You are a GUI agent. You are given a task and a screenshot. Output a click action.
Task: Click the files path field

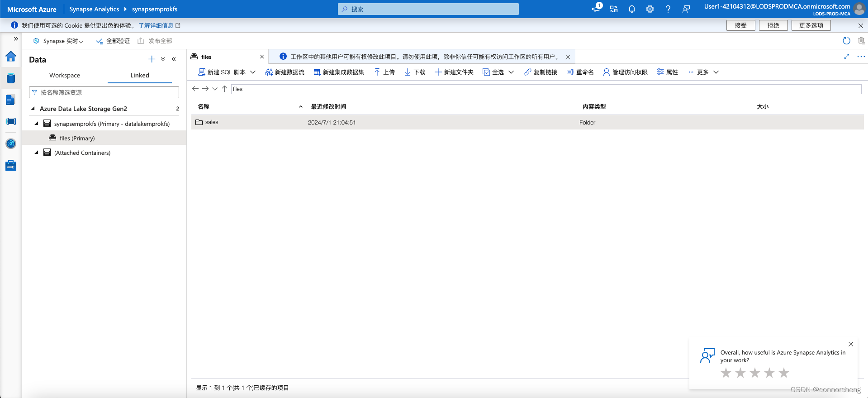546,89
